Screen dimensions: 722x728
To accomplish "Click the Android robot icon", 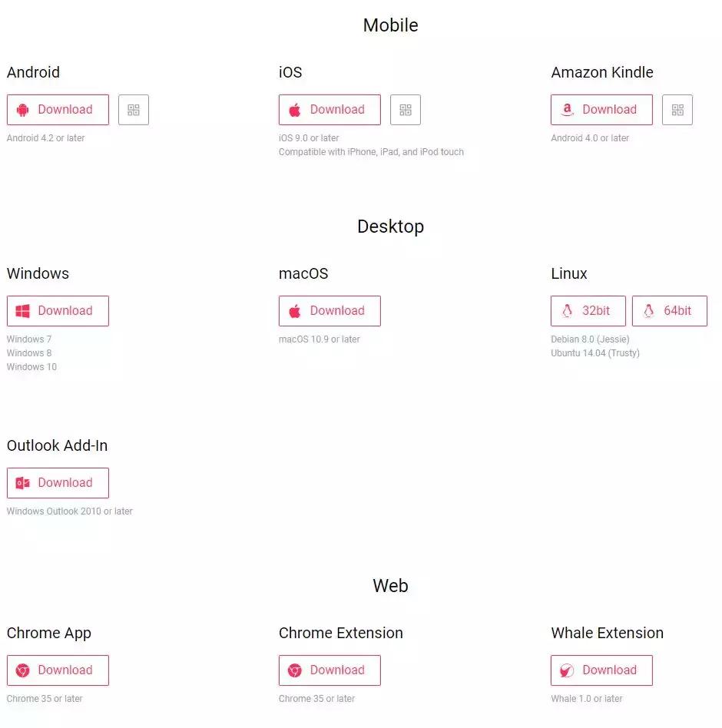I will tap(23, 110).
